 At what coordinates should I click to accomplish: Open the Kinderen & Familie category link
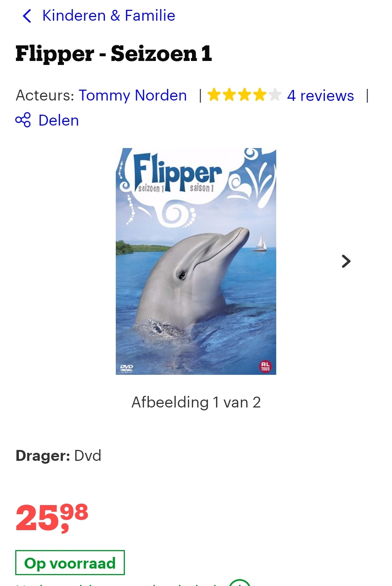109,16
